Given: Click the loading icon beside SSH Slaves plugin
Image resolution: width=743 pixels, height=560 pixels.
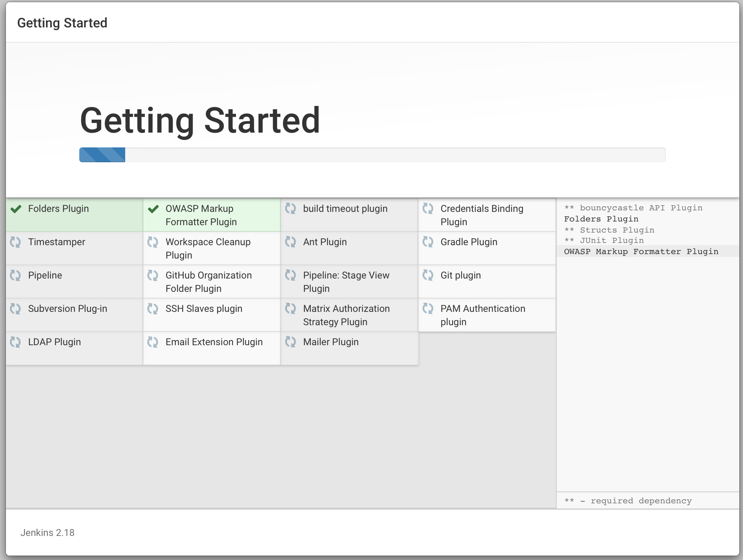Looking at the screenshot, I should 153,309.
